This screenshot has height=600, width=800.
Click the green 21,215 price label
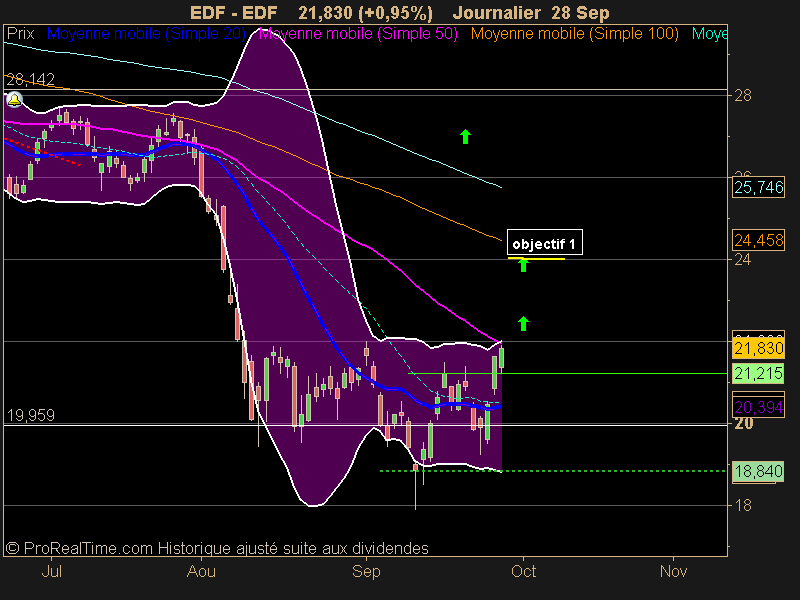pyautogui.click(x=759, y=373)
